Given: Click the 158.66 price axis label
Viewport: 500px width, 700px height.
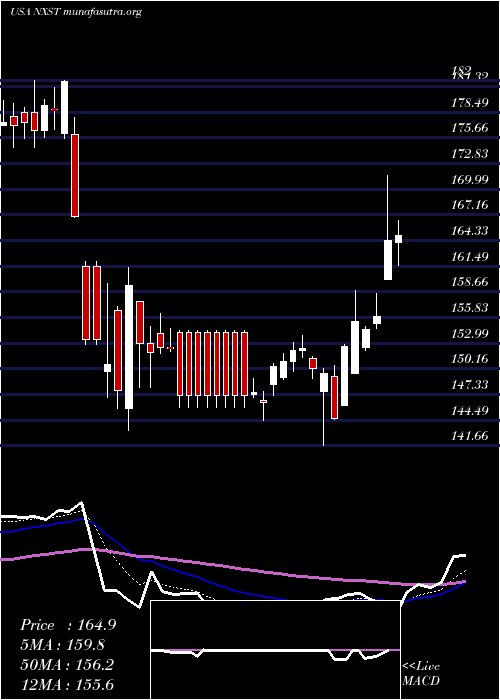Looking at the screenshot, I should (x=469, y=282).
